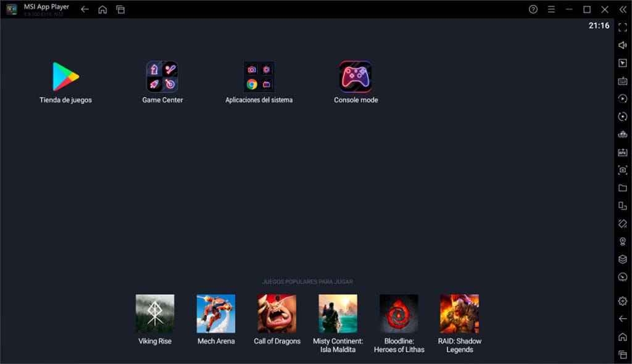Viewport: 632px width, 364px height.
Task: Collapse the sidebar with the double-chevron
Action: (x=623, y=9)
